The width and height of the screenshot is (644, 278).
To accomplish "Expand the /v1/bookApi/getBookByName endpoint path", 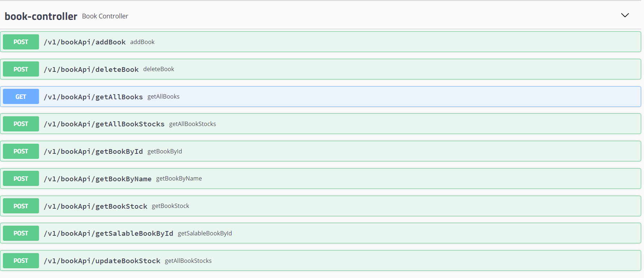I will tap(98, 179).
